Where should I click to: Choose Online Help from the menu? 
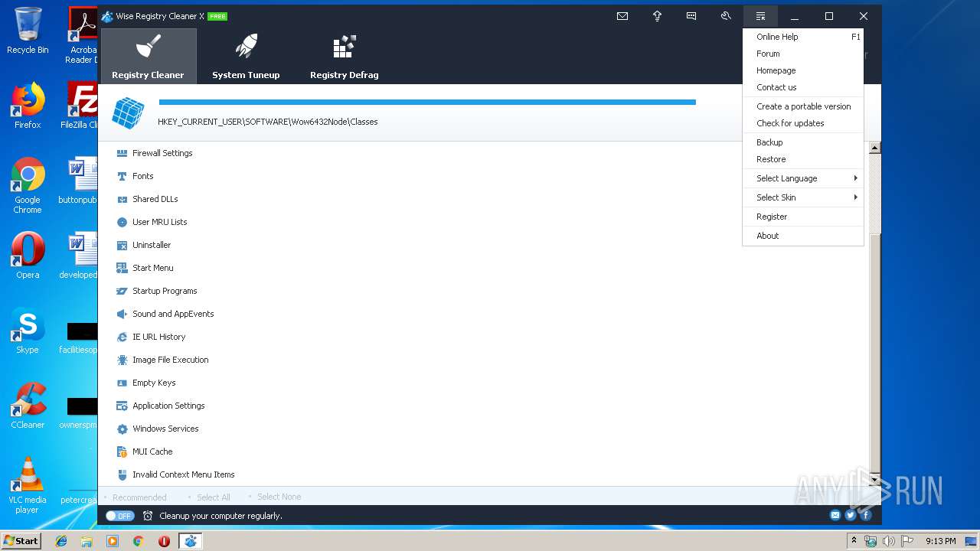[803, 37]
